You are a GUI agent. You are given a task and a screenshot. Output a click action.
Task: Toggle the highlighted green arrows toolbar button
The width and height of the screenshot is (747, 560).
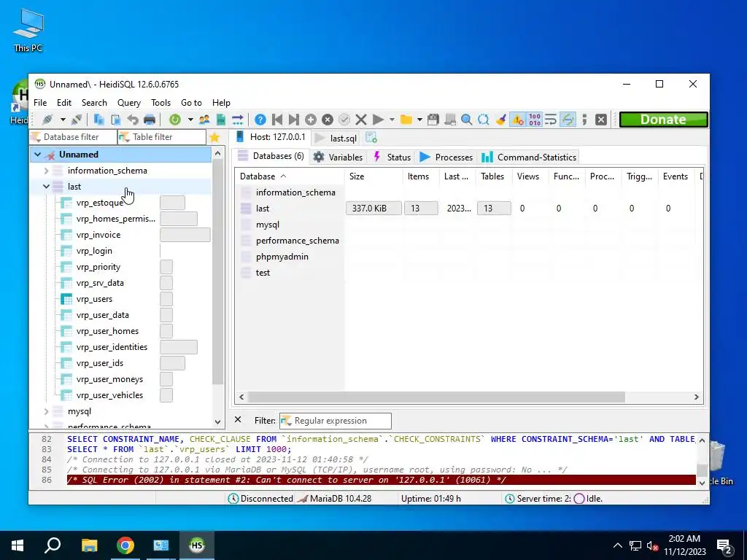click(568, 120)
